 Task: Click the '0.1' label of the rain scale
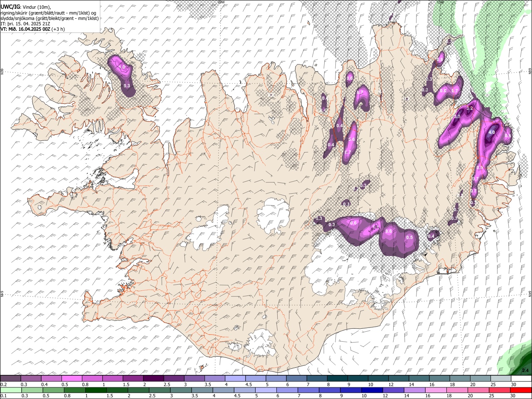coord(4,396)
